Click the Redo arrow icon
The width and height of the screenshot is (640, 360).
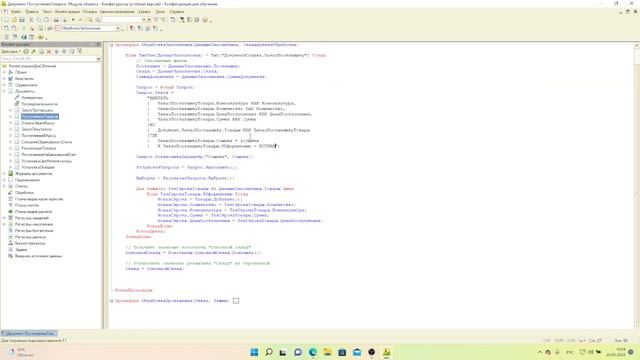coord(80,20)
